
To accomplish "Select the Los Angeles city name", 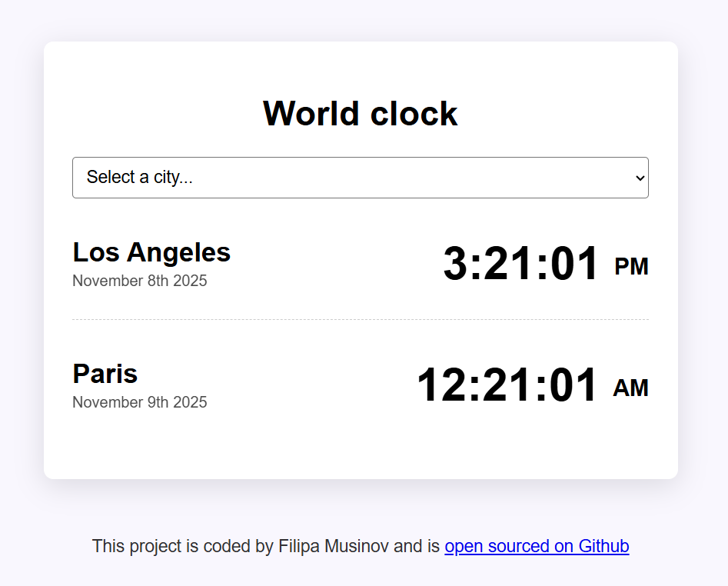I will tap(151, 252).
